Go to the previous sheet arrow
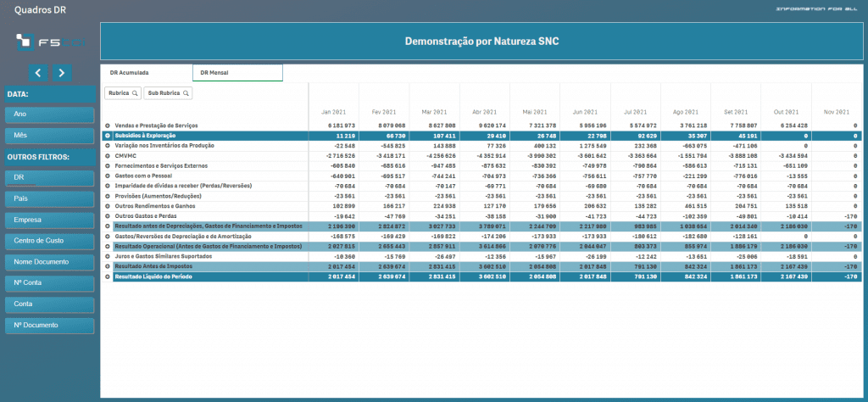The width and height of the screenshot is (868, 402). click(38, 73)
